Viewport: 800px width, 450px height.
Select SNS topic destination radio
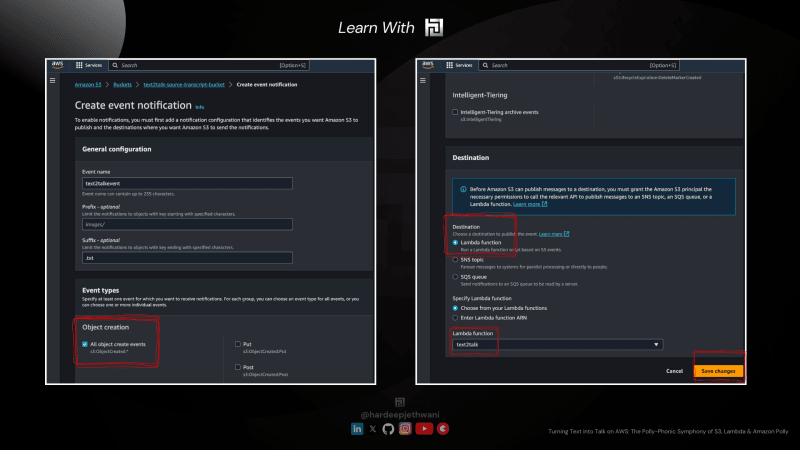point(455,260)
